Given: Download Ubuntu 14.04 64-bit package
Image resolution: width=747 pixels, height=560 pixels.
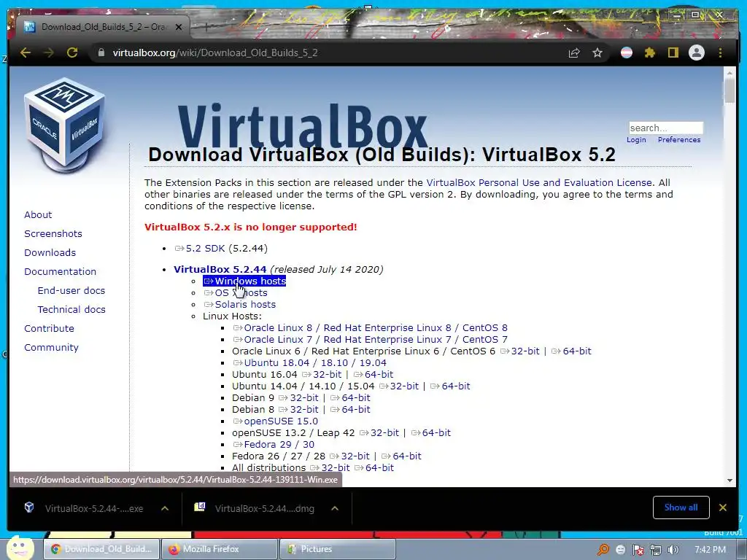Looking at the screenshot, I should [x=450, y=386].
